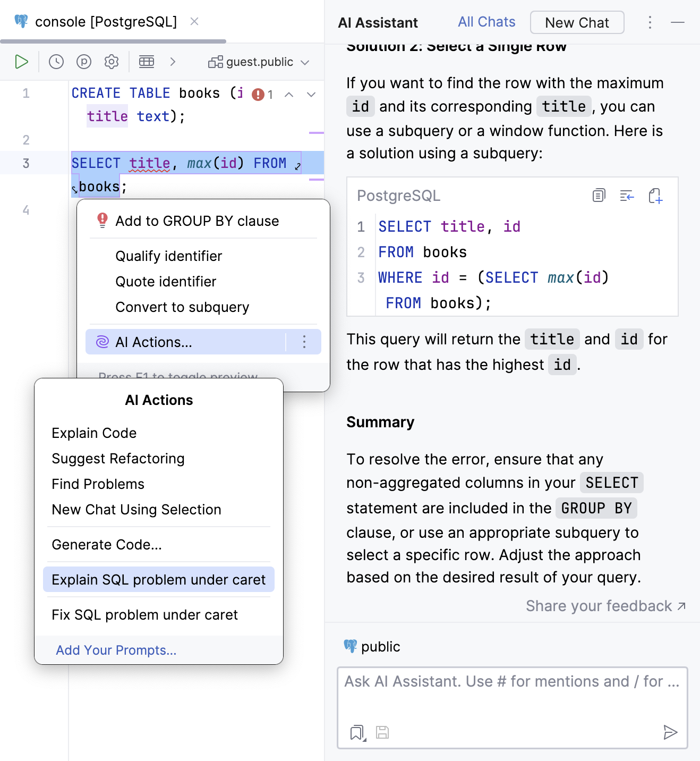Send the message with the paper plane icon

click(670, 732)
